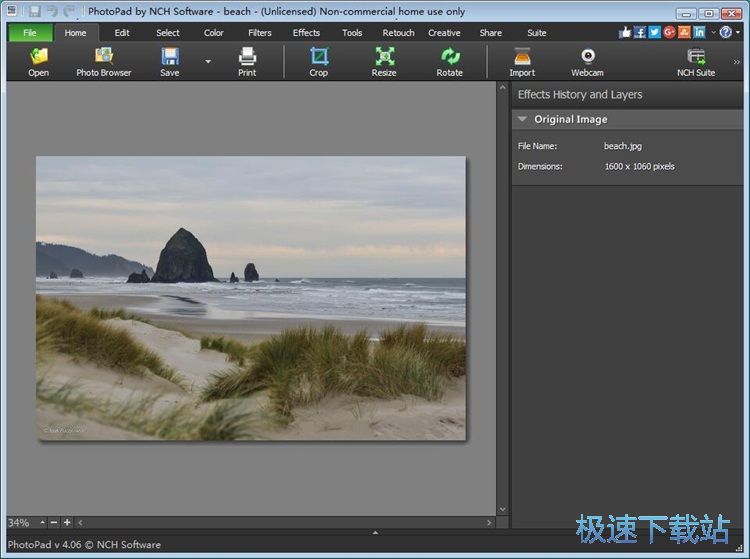Expand the toolbar overflow chevron
The image size is (750, 559).
point(736,61)
